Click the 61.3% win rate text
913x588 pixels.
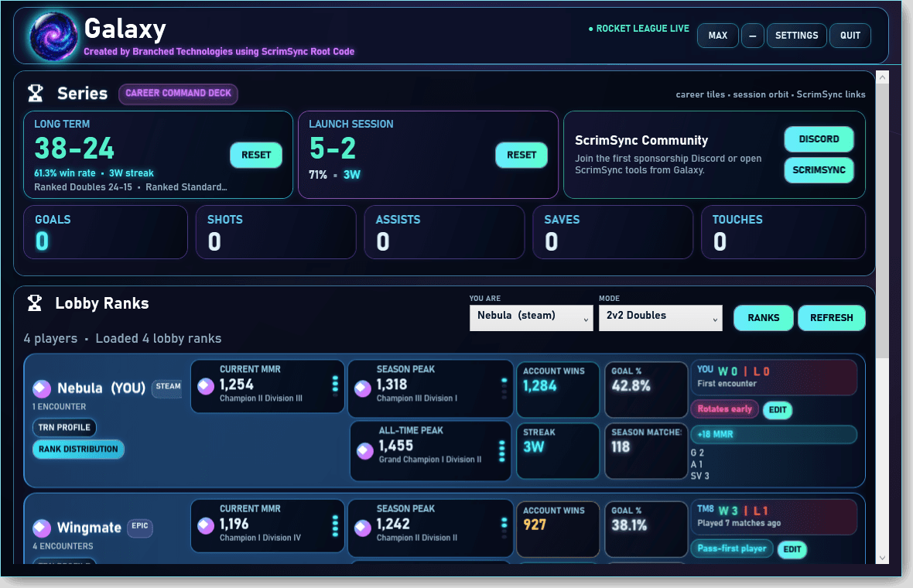pos(65,173)
